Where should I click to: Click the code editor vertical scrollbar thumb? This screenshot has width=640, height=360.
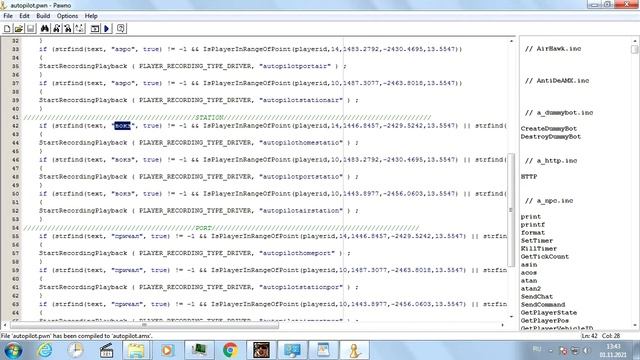(x=511, y=210)
